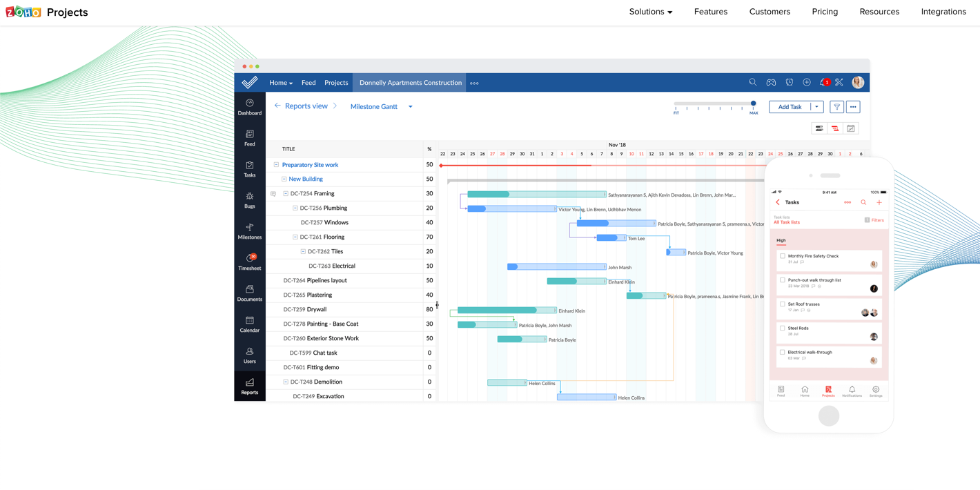Click the plus circle quick-add icon
Viewport: 980px width, 490px height.
coord(807,83)
